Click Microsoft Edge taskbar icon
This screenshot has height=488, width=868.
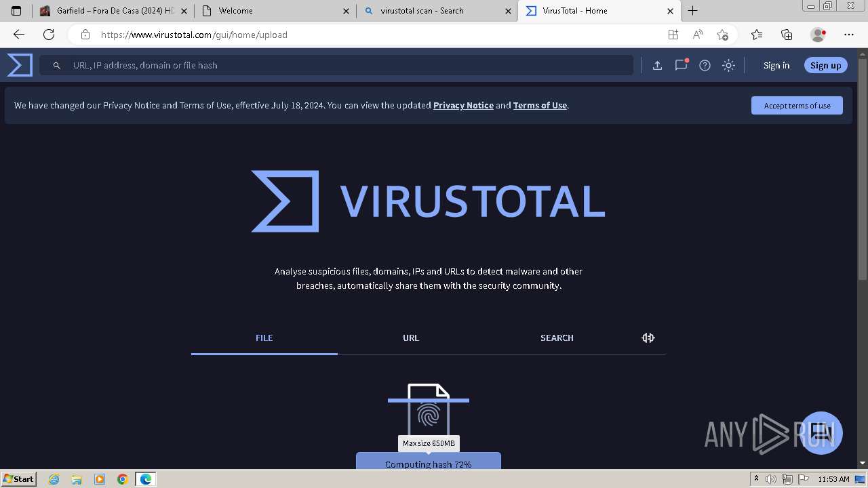[146, 479]
